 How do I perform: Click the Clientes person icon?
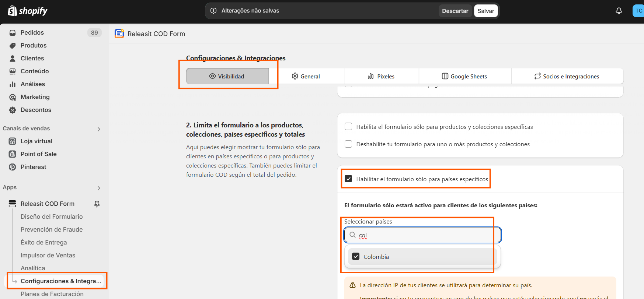[13, 58]
